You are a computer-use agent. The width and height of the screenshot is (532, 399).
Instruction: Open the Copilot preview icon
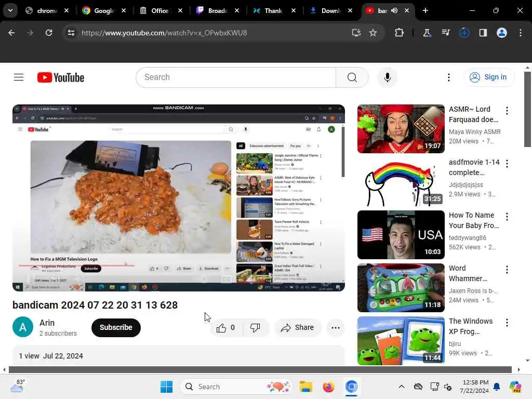tap(515, 387)
